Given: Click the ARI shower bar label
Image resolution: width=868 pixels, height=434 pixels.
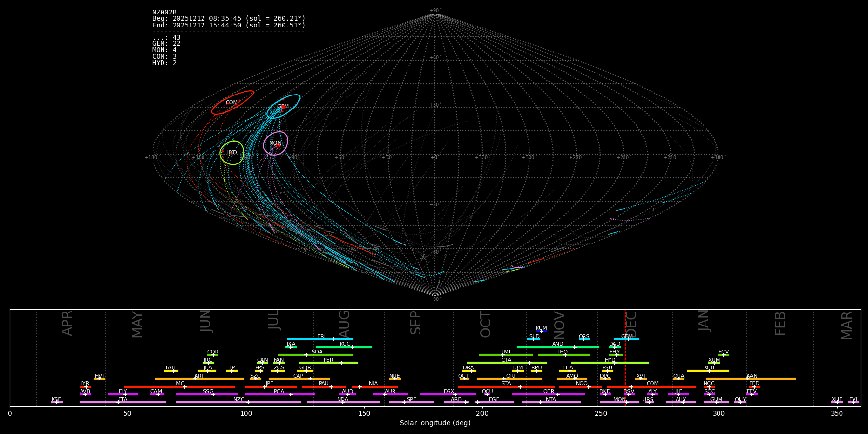Looking at the screenshot, I should coord(199,376).
